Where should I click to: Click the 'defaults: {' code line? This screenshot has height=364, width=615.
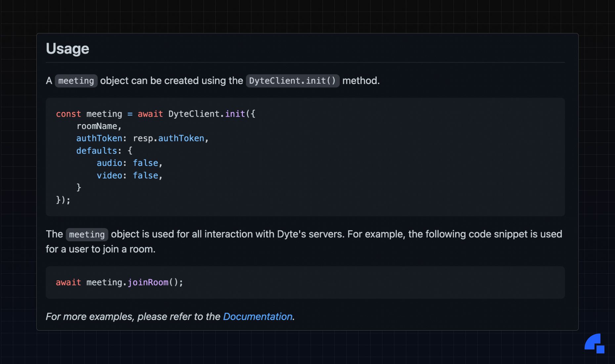coord(104,151)
